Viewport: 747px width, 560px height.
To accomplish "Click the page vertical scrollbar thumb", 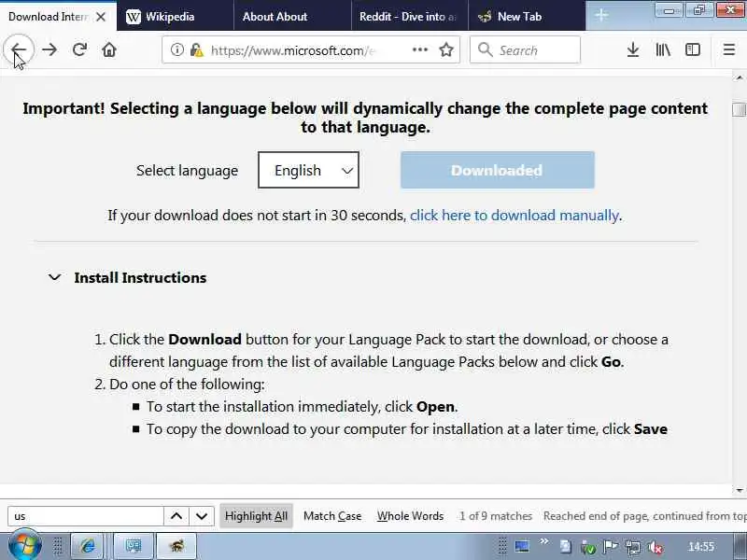I will click(739, 109).
